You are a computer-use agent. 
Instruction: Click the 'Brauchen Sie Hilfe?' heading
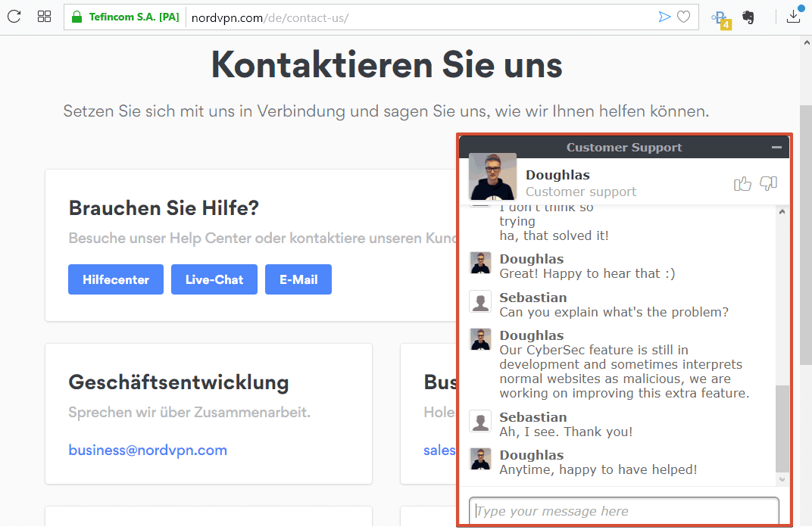(164, 208)
